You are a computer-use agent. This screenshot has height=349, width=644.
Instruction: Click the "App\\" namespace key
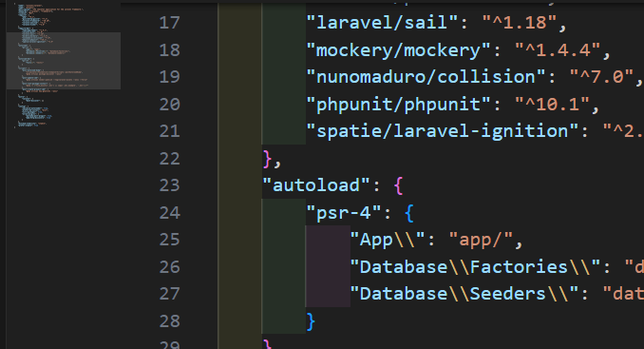pos(388,240)
